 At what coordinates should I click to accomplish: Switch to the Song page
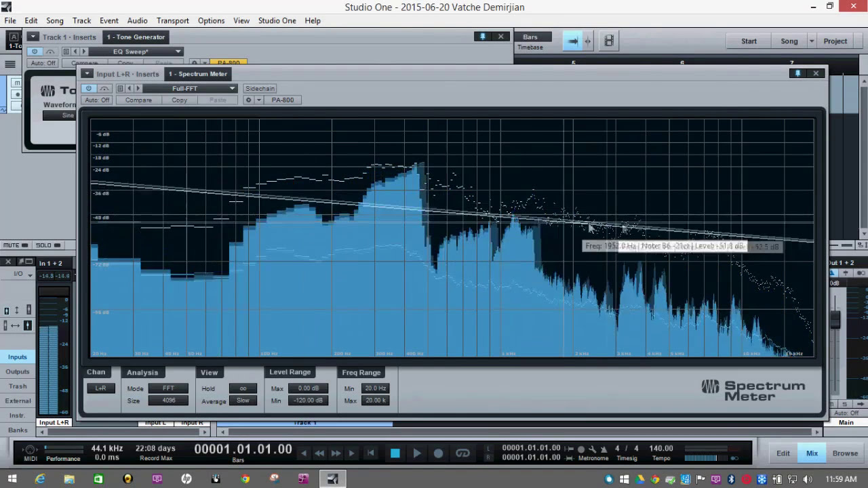(789, 41)
